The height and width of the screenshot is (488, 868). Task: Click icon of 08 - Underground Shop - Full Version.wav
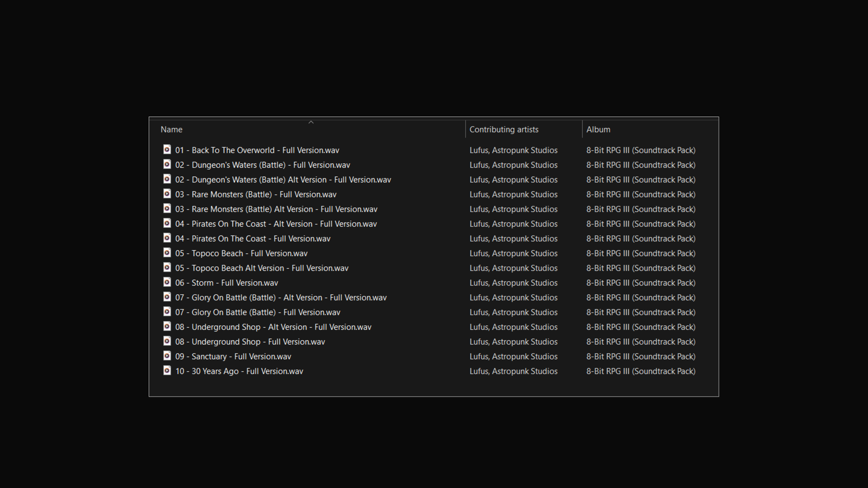point(167,341)
